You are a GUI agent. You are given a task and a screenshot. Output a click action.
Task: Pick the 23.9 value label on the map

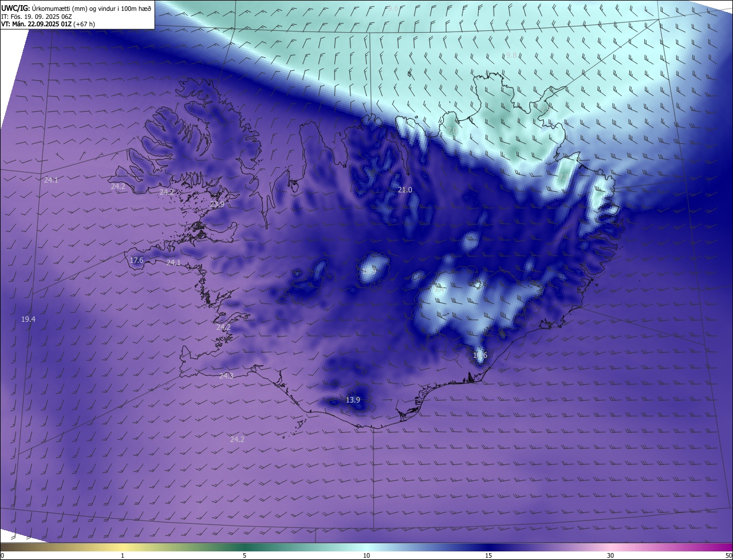click(218, 204)
